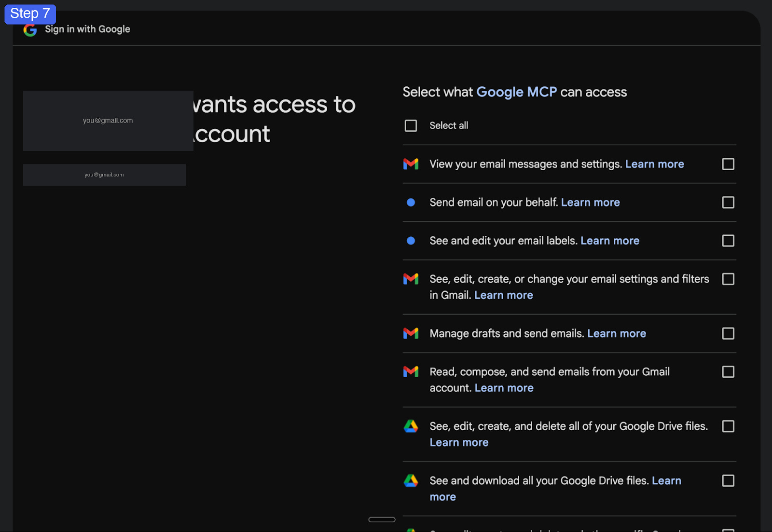Tick See and download all Drive files checkbox
772x532 pixels.
click(x=728, y=481)
